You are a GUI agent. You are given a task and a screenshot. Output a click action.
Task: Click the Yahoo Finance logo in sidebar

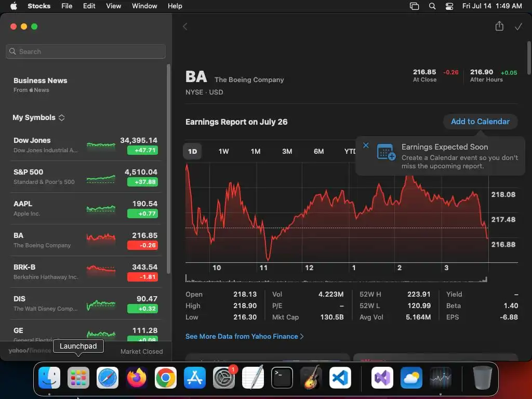30,351
